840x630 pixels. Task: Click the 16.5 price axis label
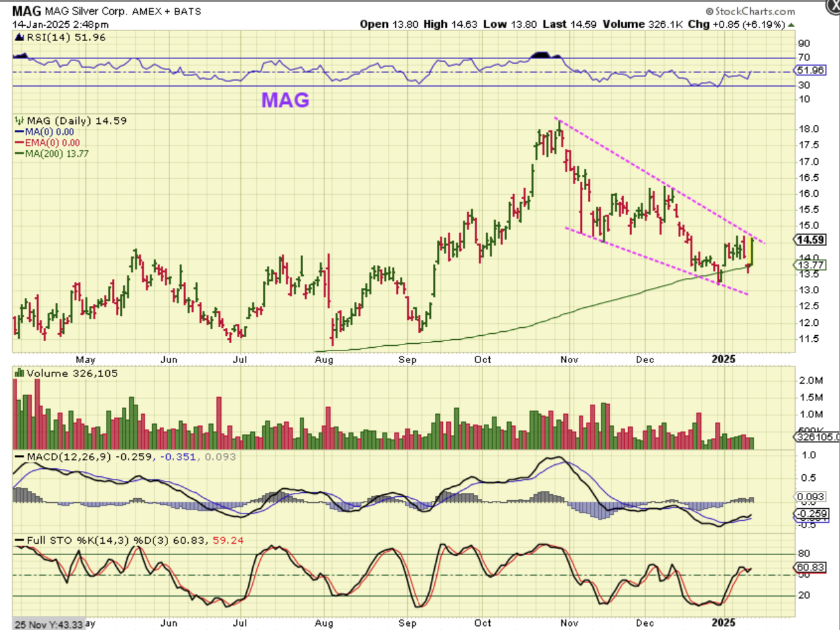(x=810, y=178)
